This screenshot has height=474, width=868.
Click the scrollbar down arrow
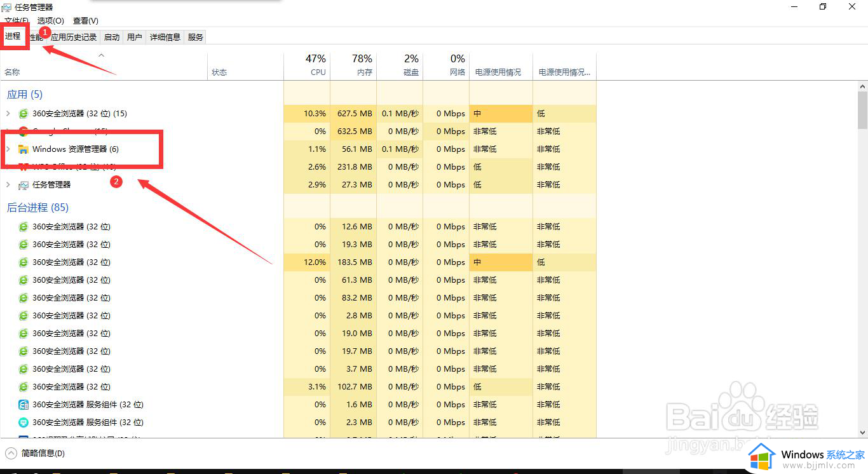point(862,432)
